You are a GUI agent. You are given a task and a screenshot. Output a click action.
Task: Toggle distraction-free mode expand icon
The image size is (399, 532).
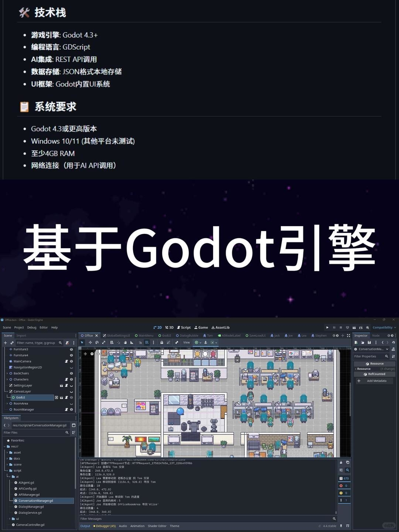[x=348, y=335]
